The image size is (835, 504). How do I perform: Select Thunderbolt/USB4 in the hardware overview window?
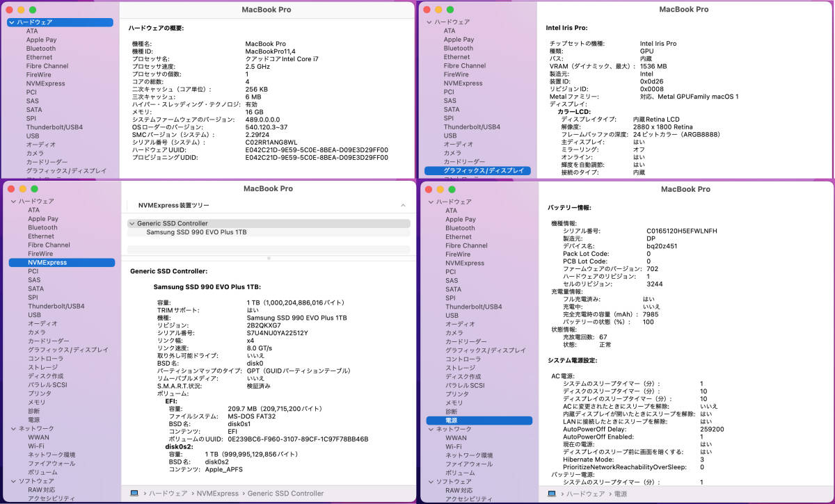pyautogui.click(x=54, y=127)
